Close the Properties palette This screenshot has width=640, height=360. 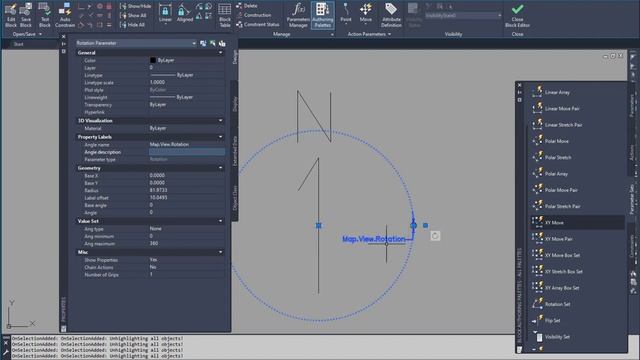coord(63,37)
